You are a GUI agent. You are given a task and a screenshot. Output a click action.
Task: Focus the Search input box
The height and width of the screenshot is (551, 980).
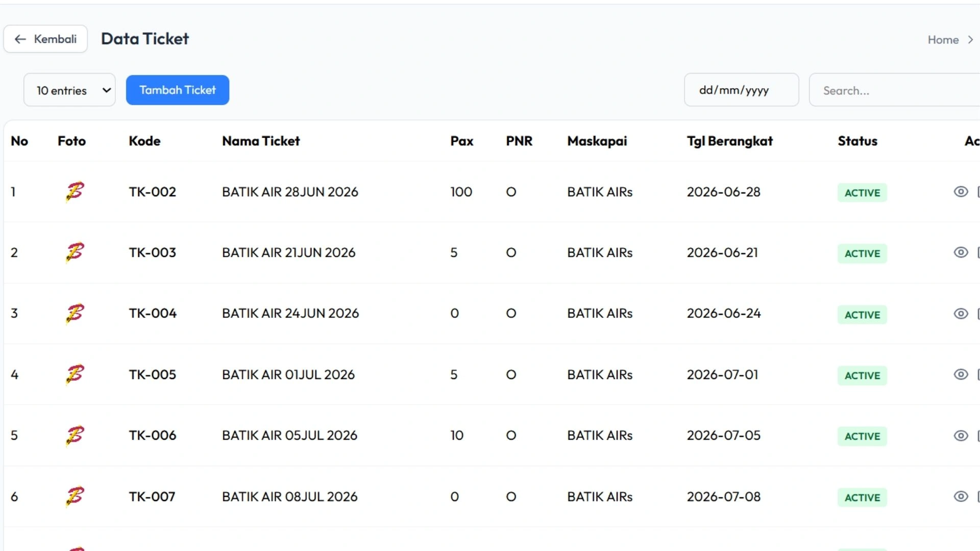[x=893, y=90]
